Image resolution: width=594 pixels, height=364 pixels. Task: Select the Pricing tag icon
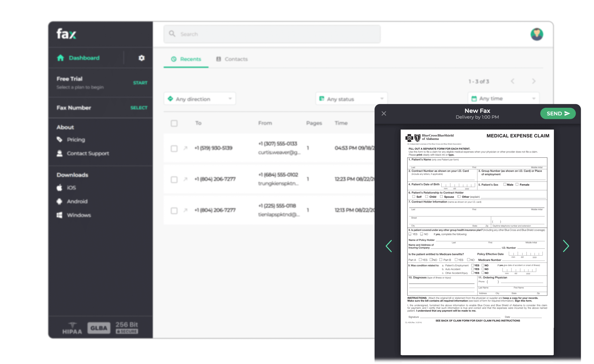(x=60, y=139)
